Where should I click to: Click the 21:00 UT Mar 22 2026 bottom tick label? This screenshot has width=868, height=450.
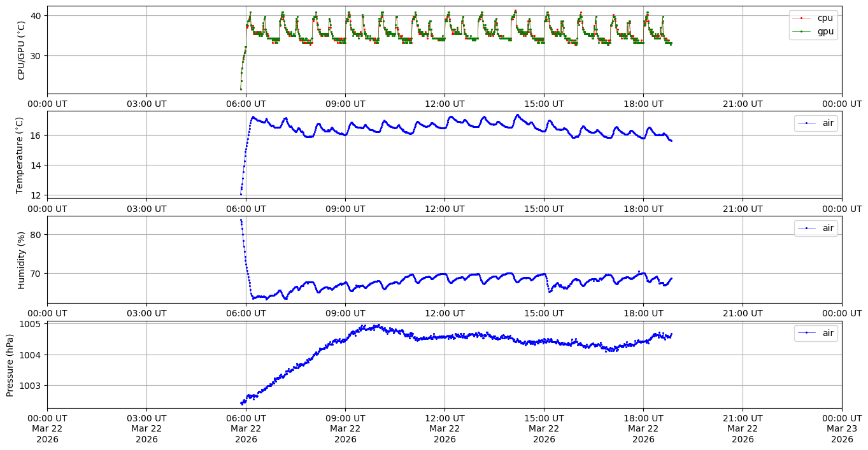pos(743,428)
